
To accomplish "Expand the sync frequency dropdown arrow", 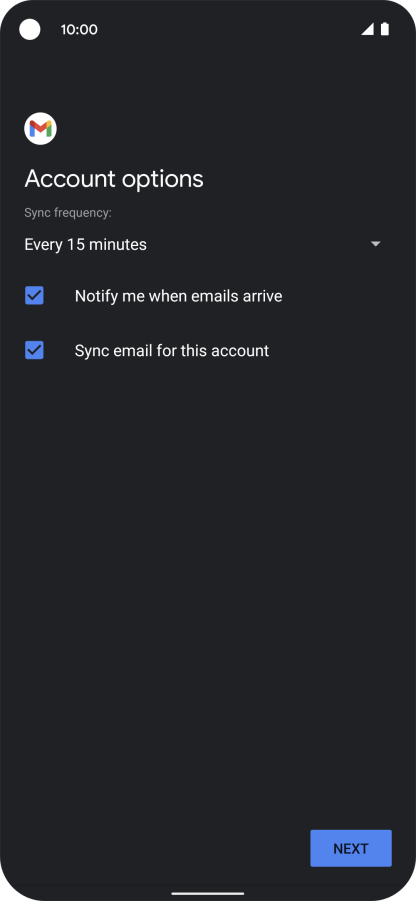I will pyautogui.click(x=376, y=244).
